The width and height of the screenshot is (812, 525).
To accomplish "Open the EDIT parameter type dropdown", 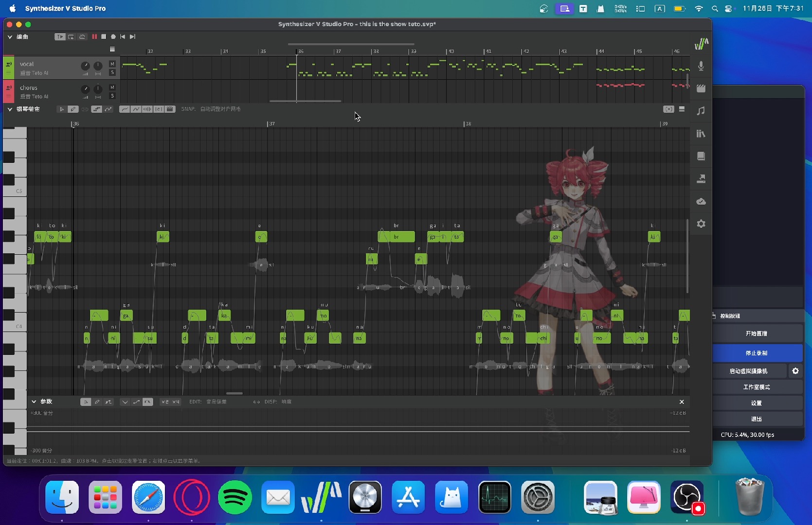I will pos(217,402).
